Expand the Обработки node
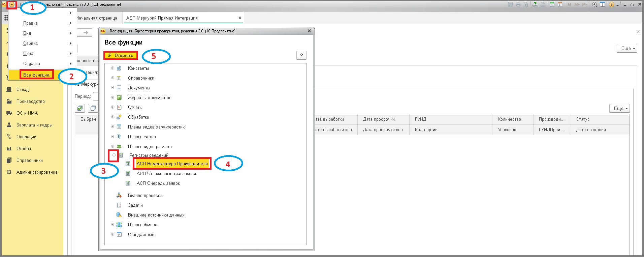 113,117
